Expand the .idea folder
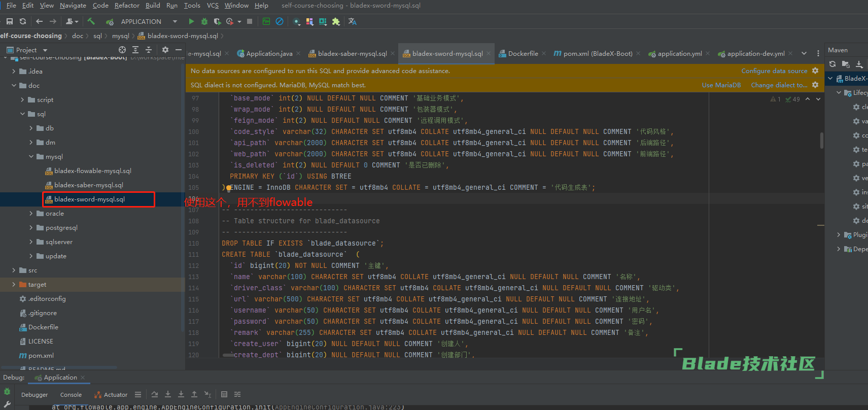The image size is (868, 410). [x=14, y=72]
